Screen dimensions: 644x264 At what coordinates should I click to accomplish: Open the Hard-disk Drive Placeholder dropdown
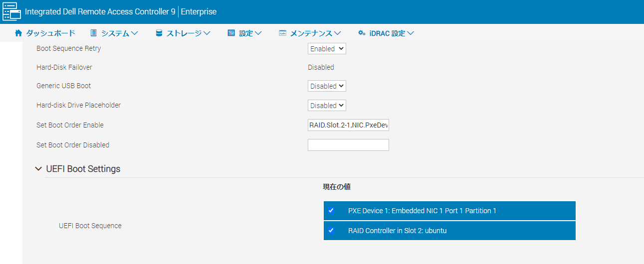point(327,106)
